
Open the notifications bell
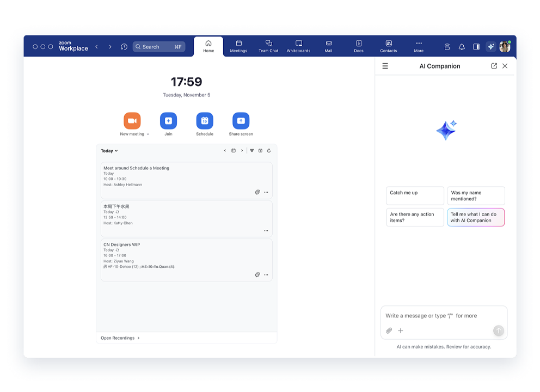462,47
